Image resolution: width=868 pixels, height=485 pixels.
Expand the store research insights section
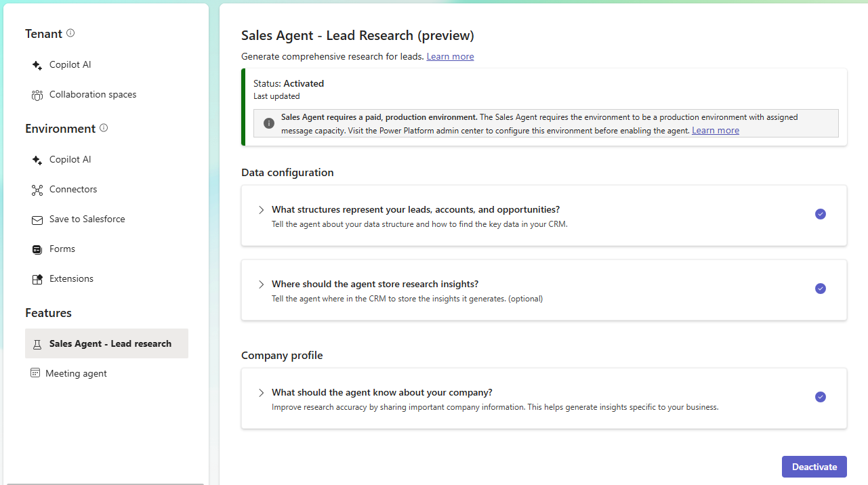262,284
